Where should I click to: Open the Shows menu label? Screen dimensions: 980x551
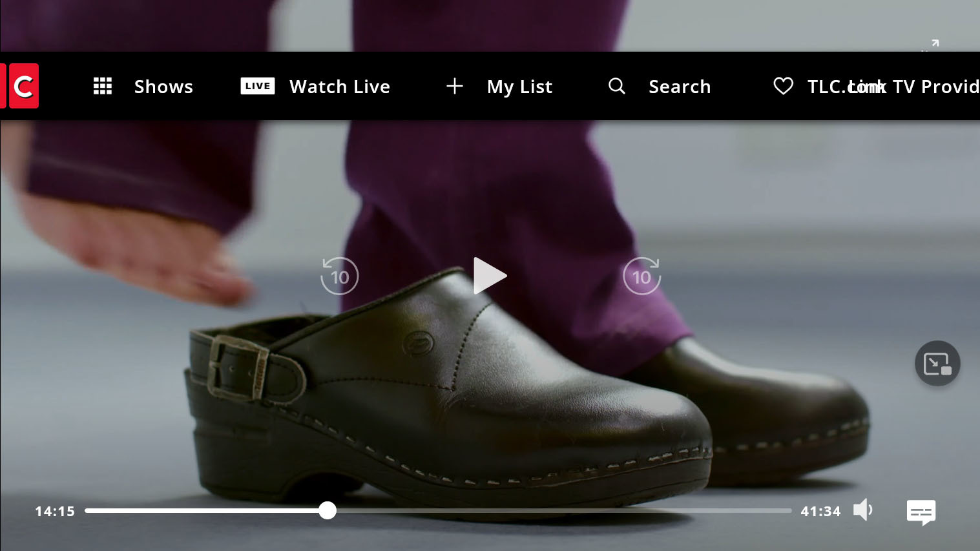tap(163, 87)
